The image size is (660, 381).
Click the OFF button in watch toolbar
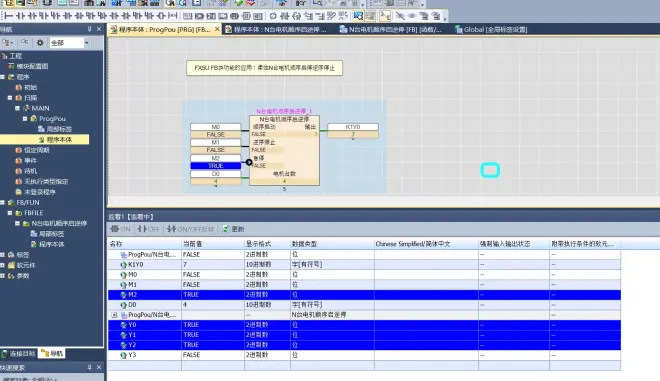[x=149, y=229]
